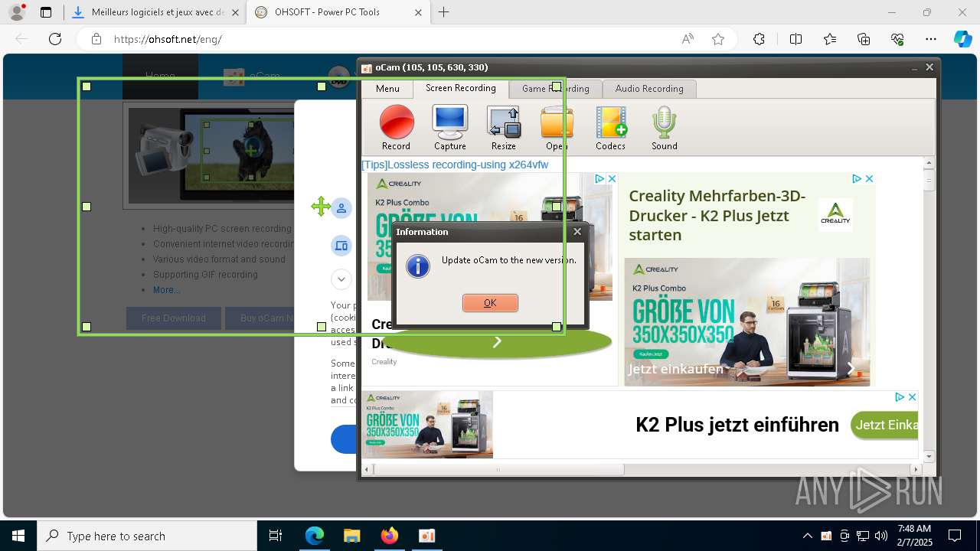Click the Read aloud icon in address bar
This screenshot has width=980, height=551.
point(688,39)
